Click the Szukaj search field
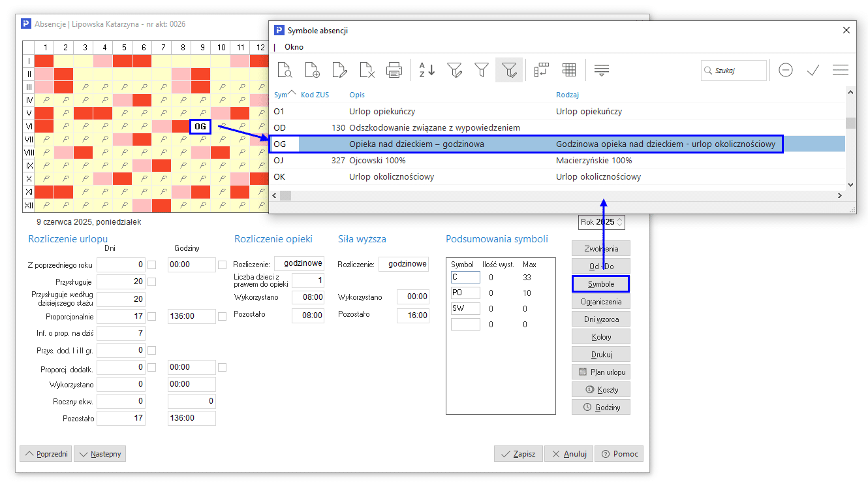Image resolution: width=868 pixels, height=484 pixels. 737,70
